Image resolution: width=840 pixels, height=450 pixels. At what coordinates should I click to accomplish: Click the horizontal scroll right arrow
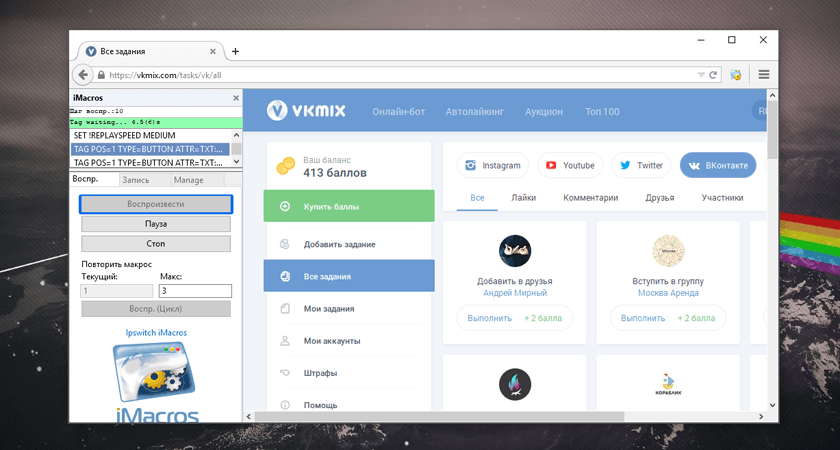pos(761,416)
